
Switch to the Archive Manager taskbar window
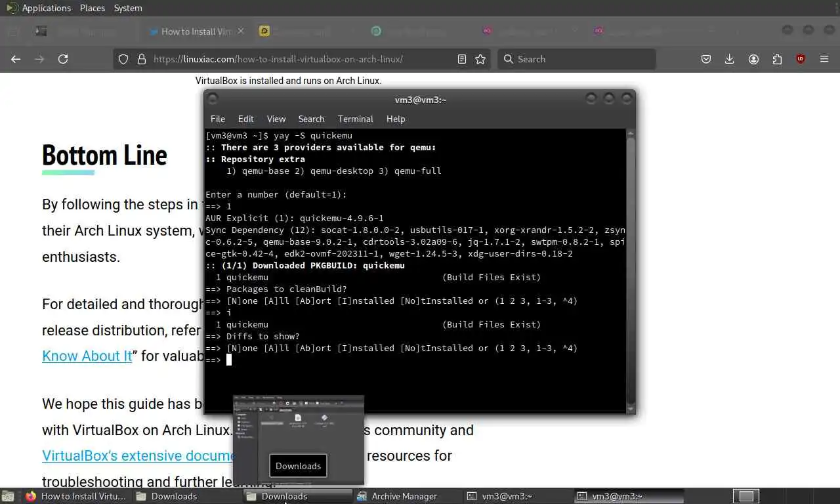pos(407,496)
